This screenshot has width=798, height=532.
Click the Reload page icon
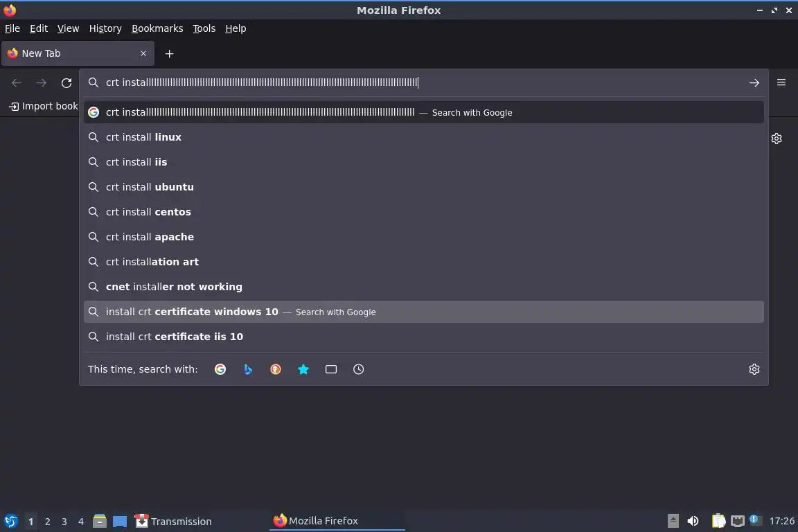pos(66,83)
